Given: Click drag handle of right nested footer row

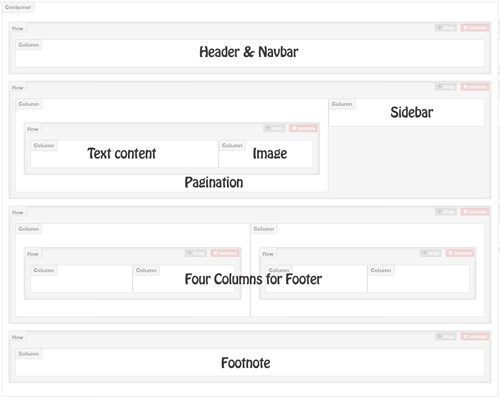Looking at the screenshot, I should pyautogui.click(x=430, y=253).
